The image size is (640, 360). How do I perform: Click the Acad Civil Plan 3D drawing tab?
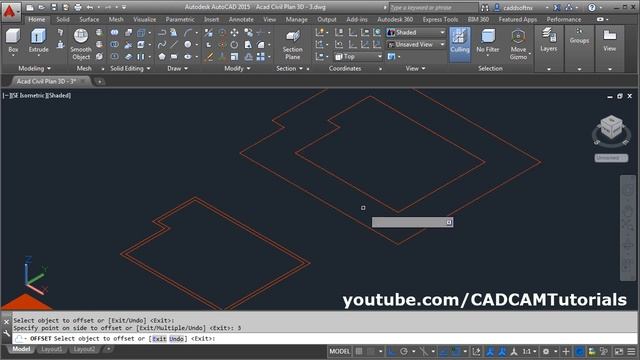tap(46, 81)
